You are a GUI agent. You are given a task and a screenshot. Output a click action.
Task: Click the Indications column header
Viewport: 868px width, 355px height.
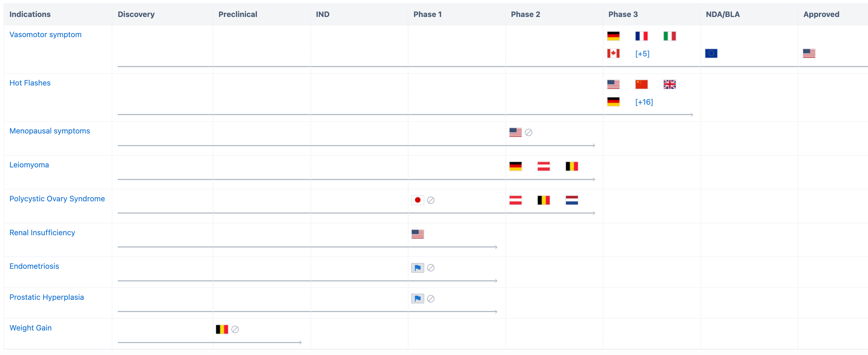30,14
